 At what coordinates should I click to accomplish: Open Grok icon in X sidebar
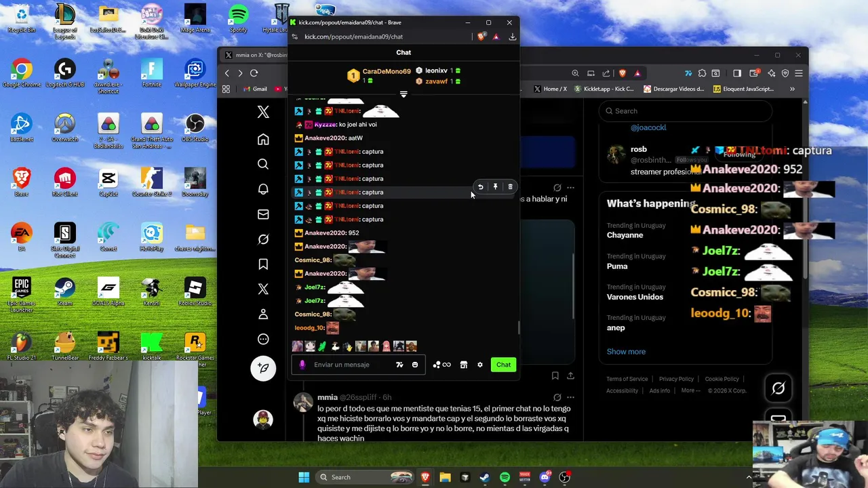[263, 239]
